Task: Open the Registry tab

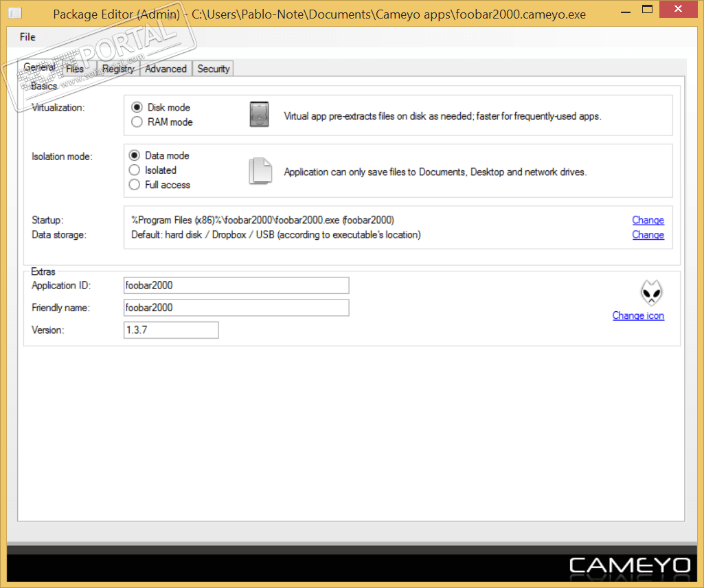Action: click(x=119, y=69)
